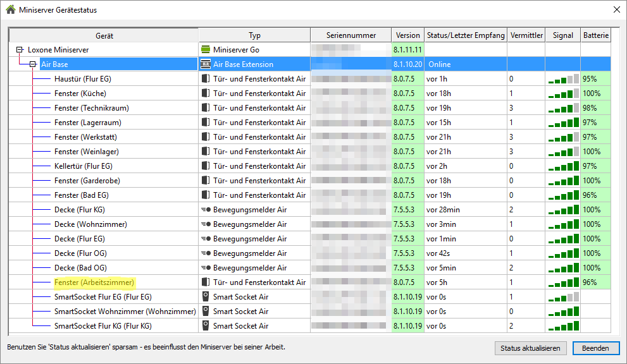This screenshot has height=364, width=627.
Task: Collapse the Loxone Miniserver tree node
Action: 19,50
